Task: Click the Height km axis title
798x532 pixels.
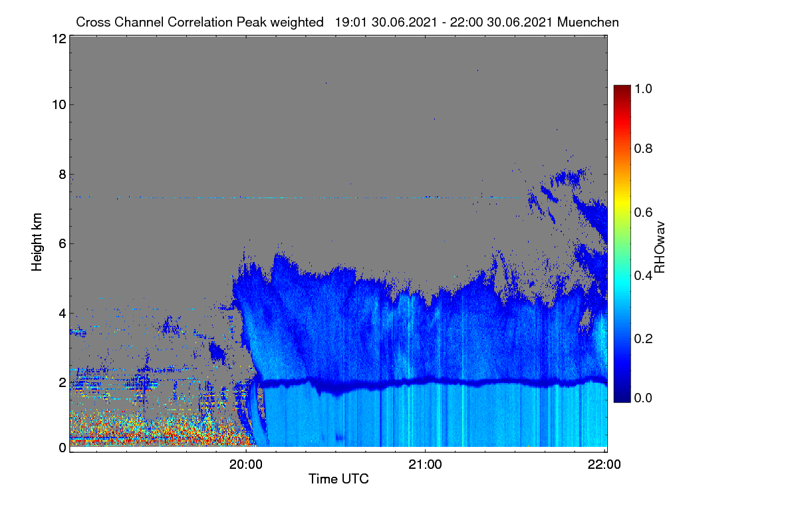Action: pos(37,241)
